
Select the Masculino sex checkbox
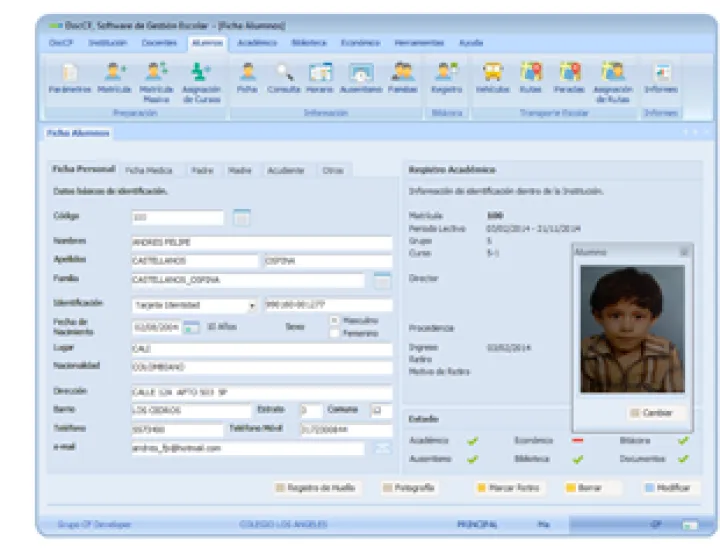[335, 320]
